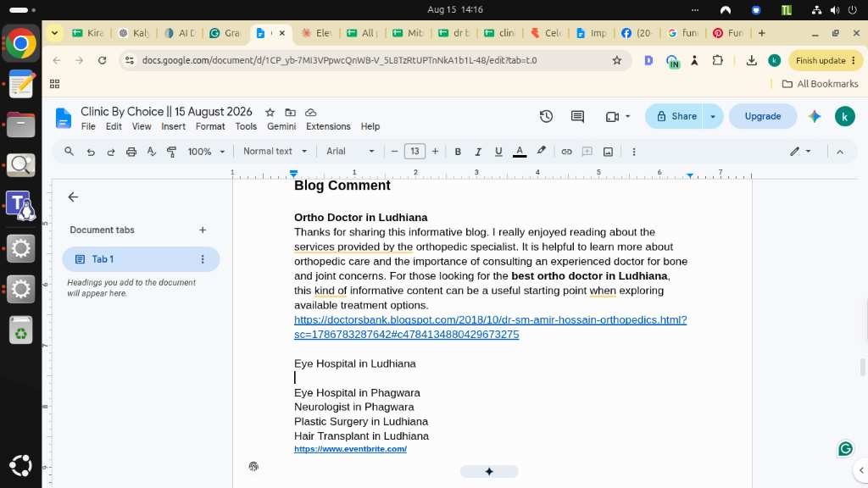Viewport: 868px width, 488px height.
Task: Click the print icon in toolbar
Action: (x=131, y=152)
